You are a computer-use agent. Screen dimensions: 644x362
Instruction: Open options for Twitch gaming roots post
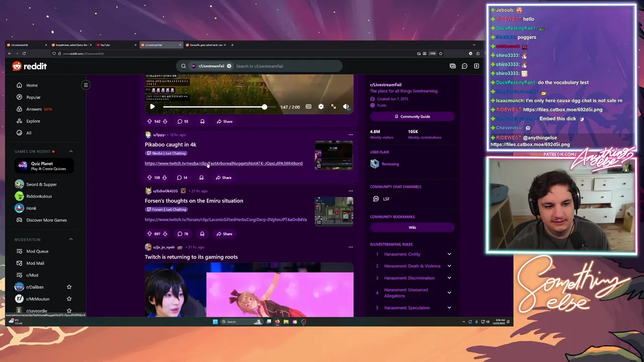point(351,247)
